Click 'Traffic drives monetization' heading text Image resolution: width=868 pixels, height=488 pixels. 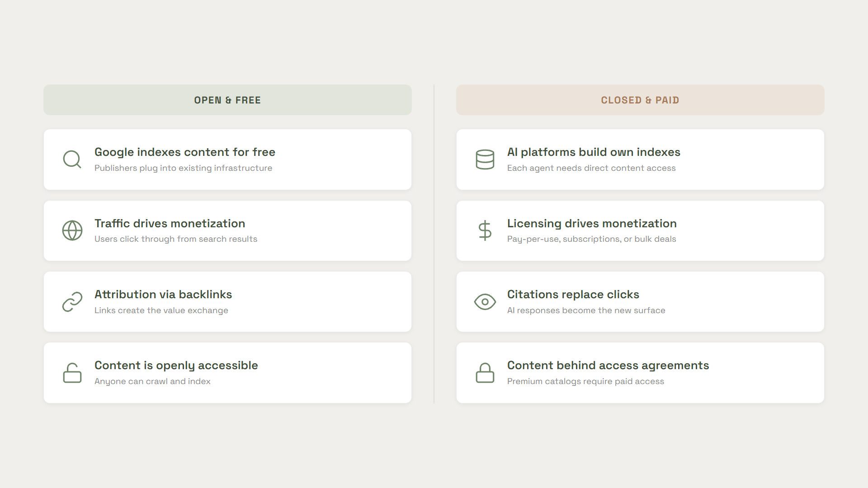click(170, 224)
